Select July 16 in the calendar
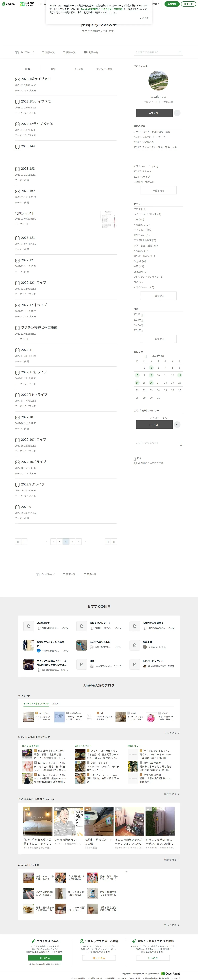This screenshot has width=198, height=980. click(x=151, y=383)
